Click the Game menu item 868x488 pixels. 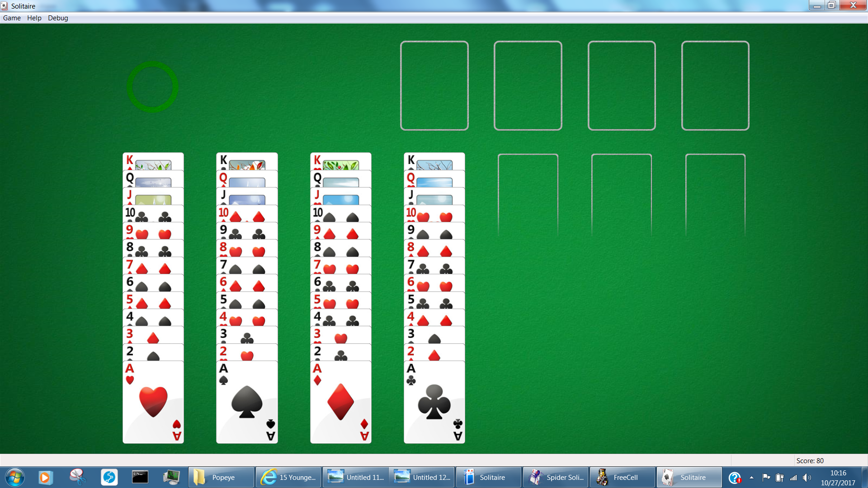click(x=12, y=18)
